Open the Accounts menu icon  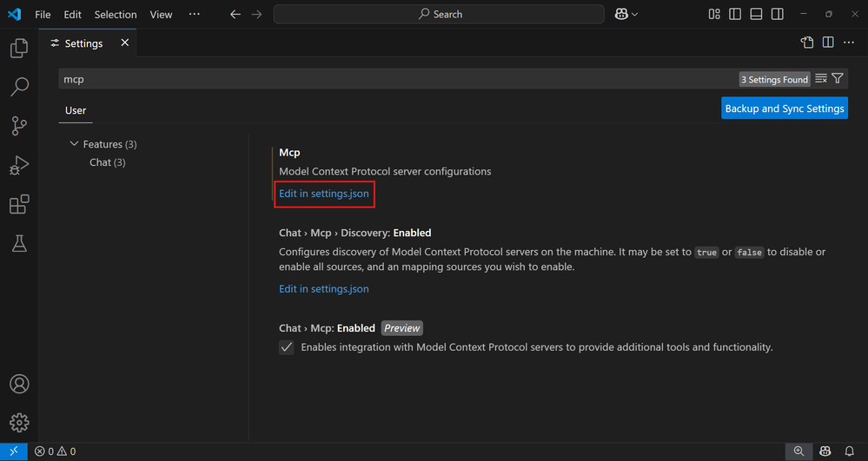19,384
